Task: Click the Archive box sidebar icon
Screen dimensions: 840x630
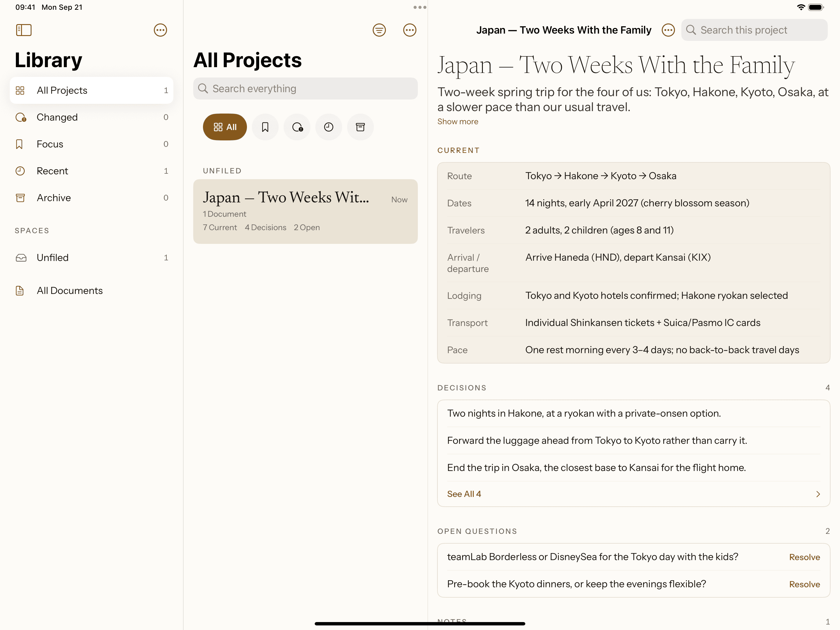Action: 20,198
